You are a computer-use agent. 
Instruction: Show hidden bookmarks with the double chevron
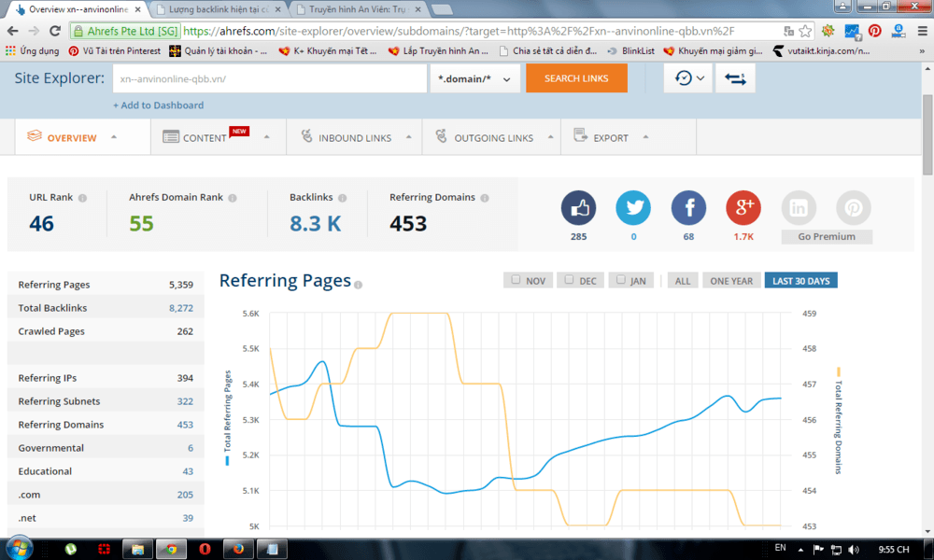pyautogui.click(x=922, y=51)
